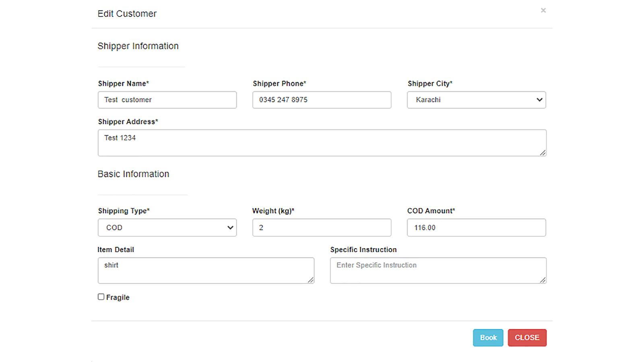Click the Item Detail resize handle
Image resolution: width=644 pixels, height=362 pixels.
pyautogui.click(x=310, y=280)
